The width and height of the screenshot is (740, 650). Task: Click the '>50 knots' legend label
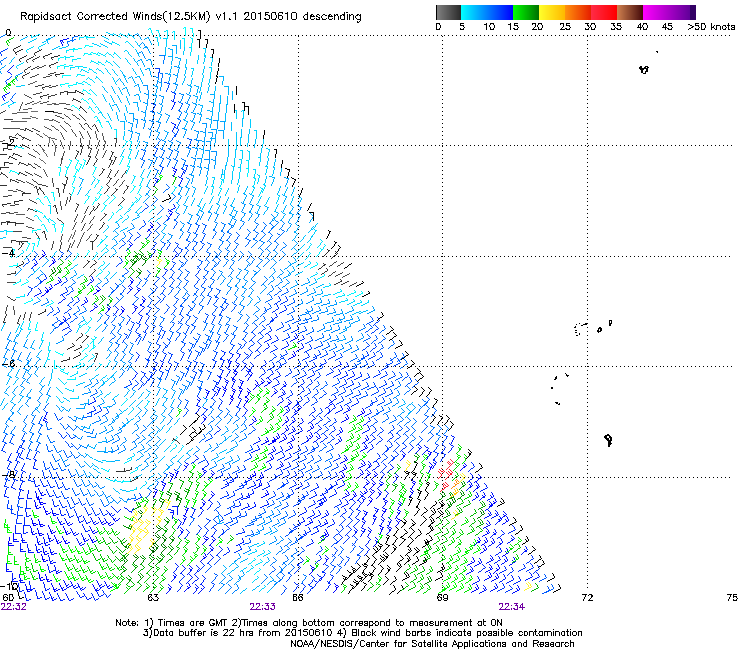711,27
